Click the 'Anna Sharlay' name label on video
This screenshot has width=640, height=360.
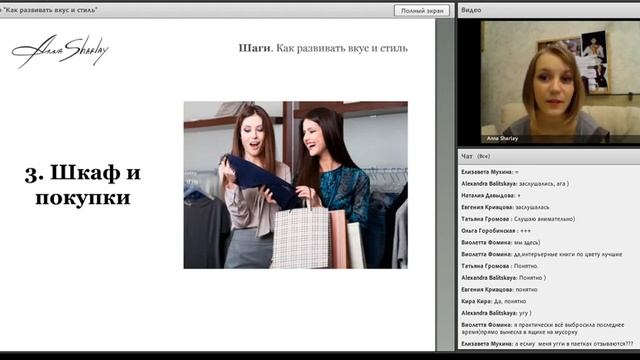coord(502,139)
